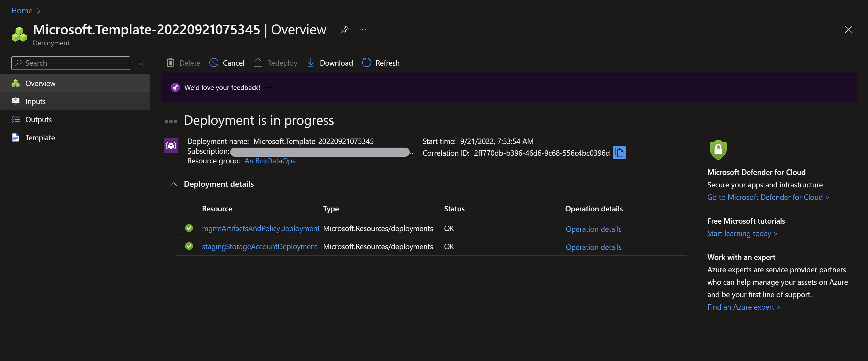Click the Refresh toolbar icon
The image size is (868, 361).
(x=366, y=63)
